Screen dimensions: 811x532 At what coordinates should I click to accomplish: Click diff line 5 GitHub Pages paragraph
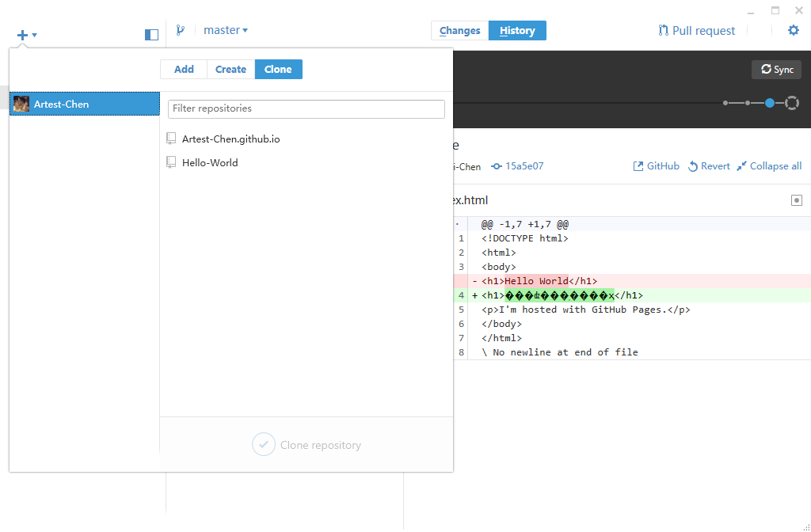[x=632, y=310]
